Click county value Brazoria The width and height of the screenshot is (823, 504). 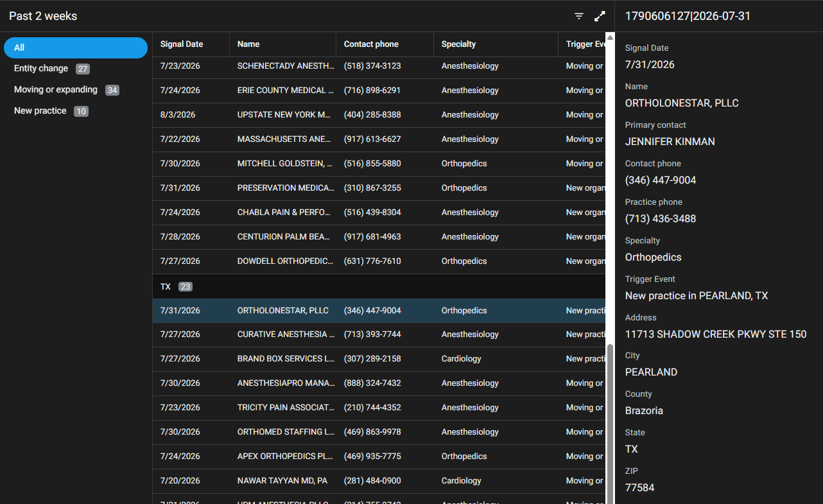coord(644,411)
